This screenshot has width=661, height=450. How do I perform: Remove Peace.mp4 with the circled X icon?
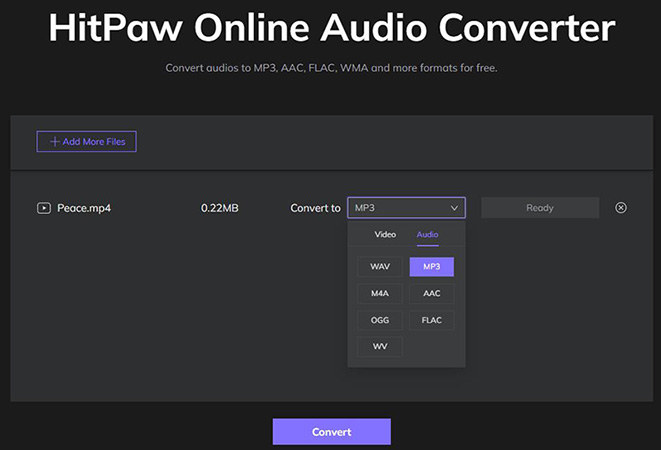coord(621,207)
